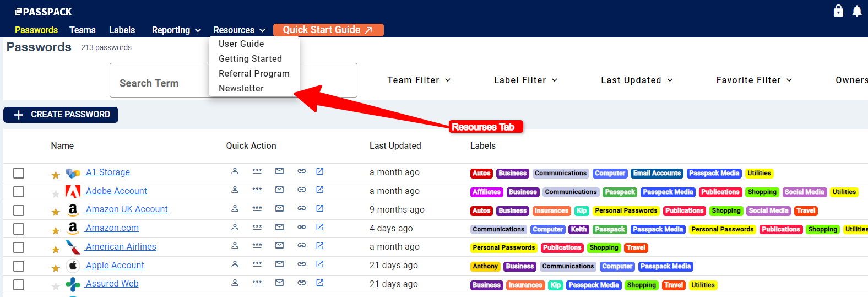The image size is (868, 297).
Task: Click the email icon for Assured Web
Action: coord(279,283)
